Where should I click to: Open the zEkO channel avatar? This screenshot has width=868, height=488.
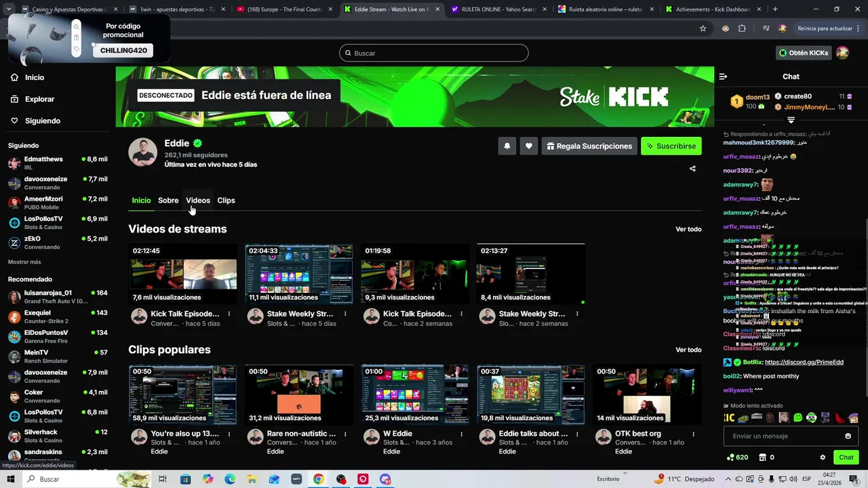pyautogui.click(x=14, y=243)
